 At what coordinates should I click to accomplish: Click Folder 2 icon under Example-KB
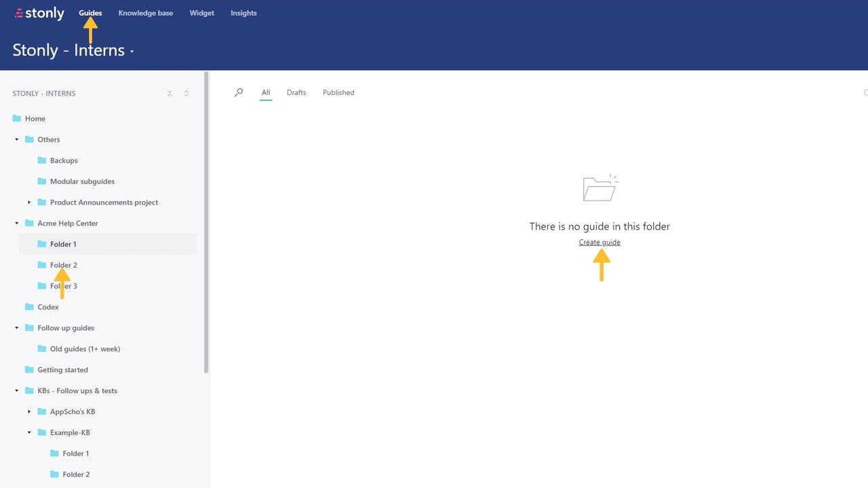coord(54,474)
